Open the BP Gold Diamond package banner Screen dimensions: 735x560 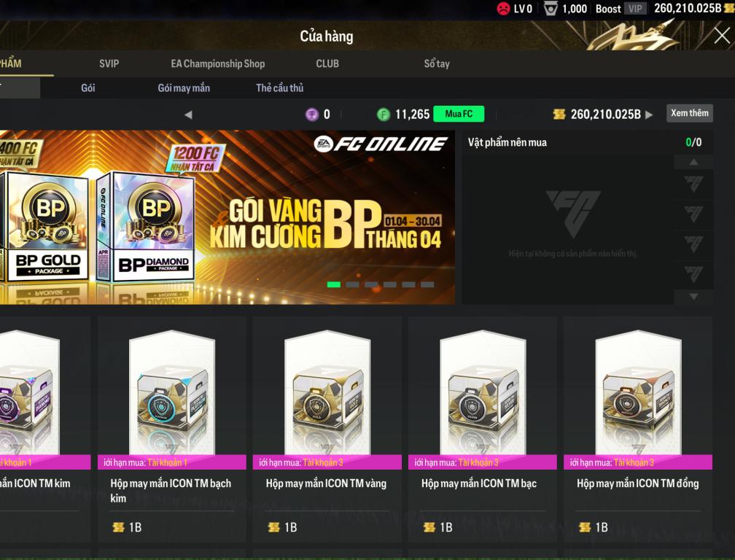(227, 217)
